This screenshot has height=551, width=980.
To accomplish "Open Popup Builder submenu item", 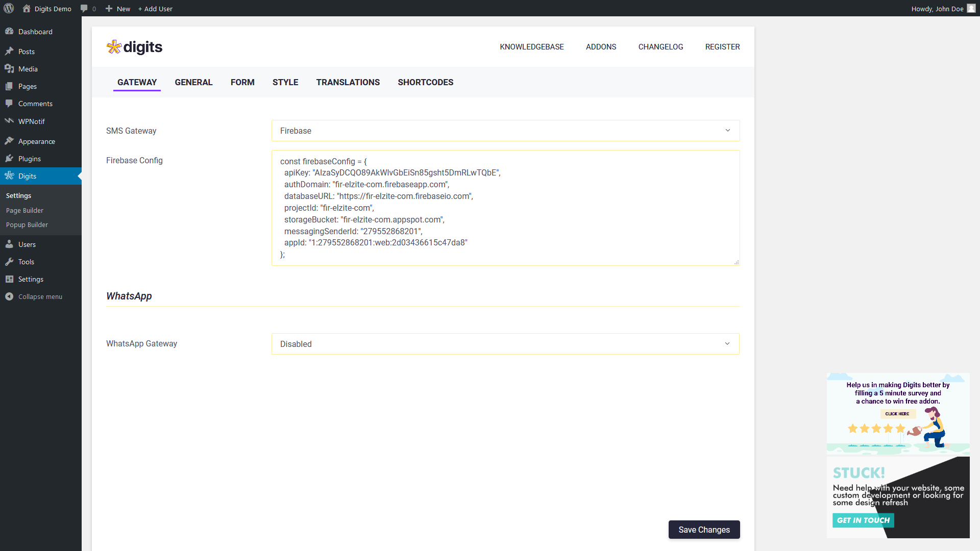I will 27,224.
